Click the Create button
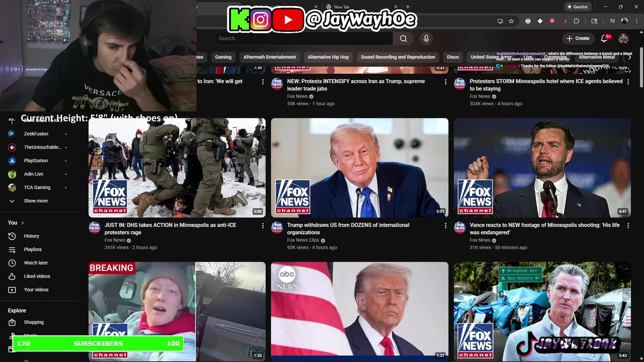 578,38
